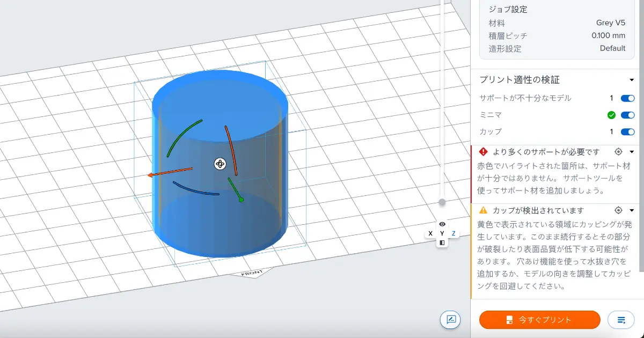Snap view to the Z axis
The height and width of the screenshot is (338, 644).
tap(453, 233)
